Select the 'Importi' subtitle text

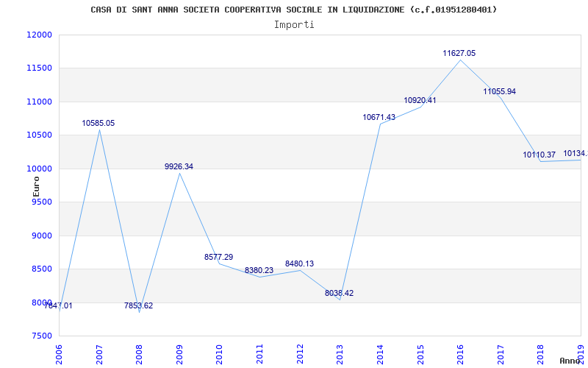294,25
